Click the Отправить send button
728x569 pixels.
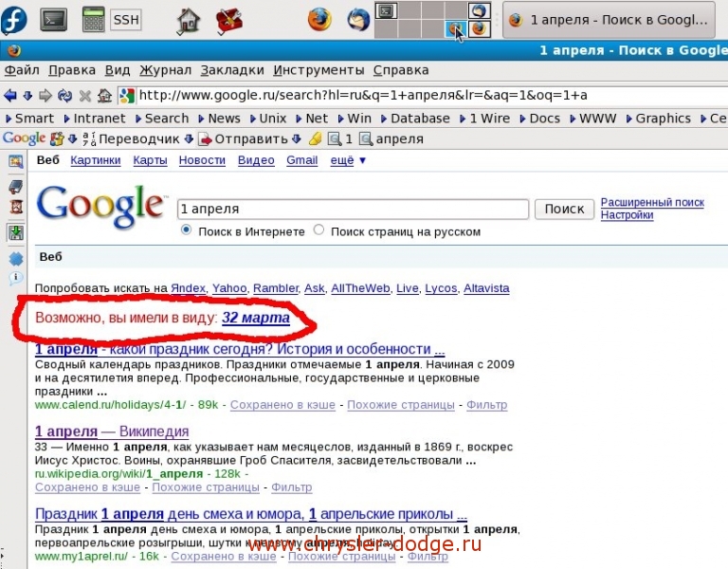click(x=244, y=138)
